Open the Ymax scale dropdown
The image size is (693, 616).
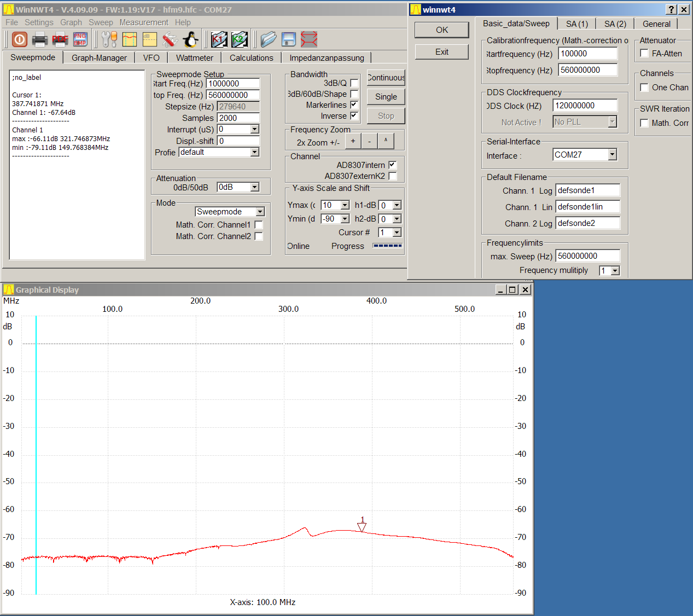[345, 205]
